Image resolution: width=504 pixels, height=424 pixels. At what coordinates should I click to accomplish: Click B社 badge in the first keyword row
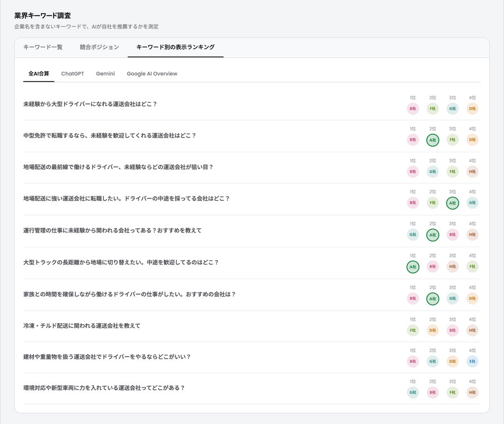pyautogui.click(x=413, y=109)
